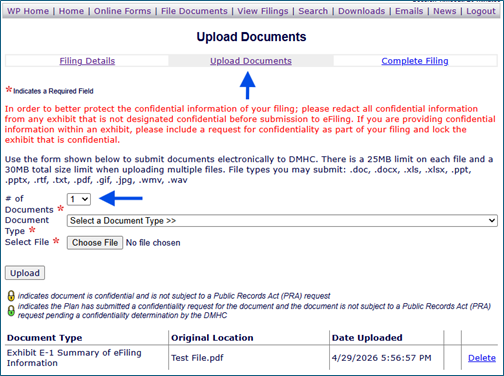Click the 4/29/2026 5:56:57 PM date cell
Image resolution: width=504 pixels, height=376 pixels.
coord(381,358)
